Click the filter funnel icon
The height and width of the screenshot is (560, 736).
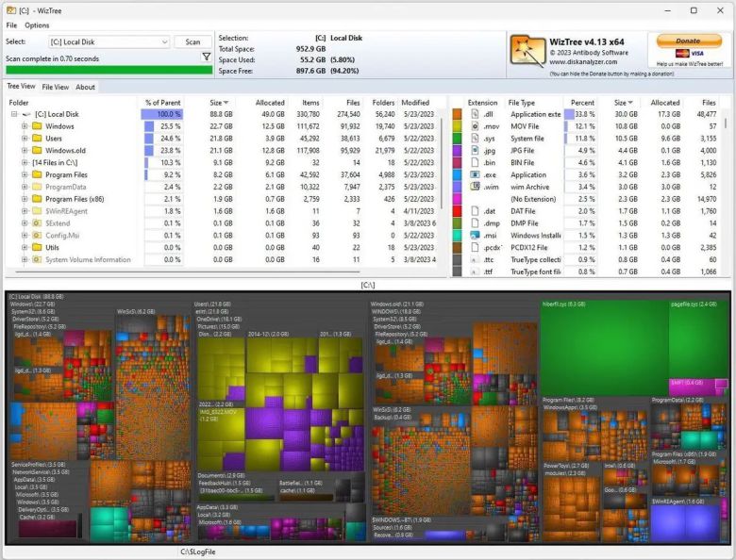[207, 58]
